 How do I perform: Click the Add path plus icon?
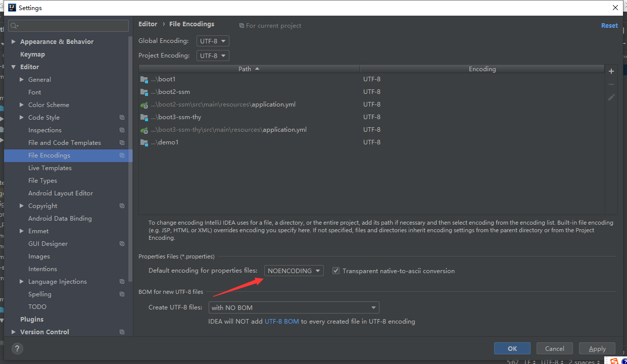point(611,71)
